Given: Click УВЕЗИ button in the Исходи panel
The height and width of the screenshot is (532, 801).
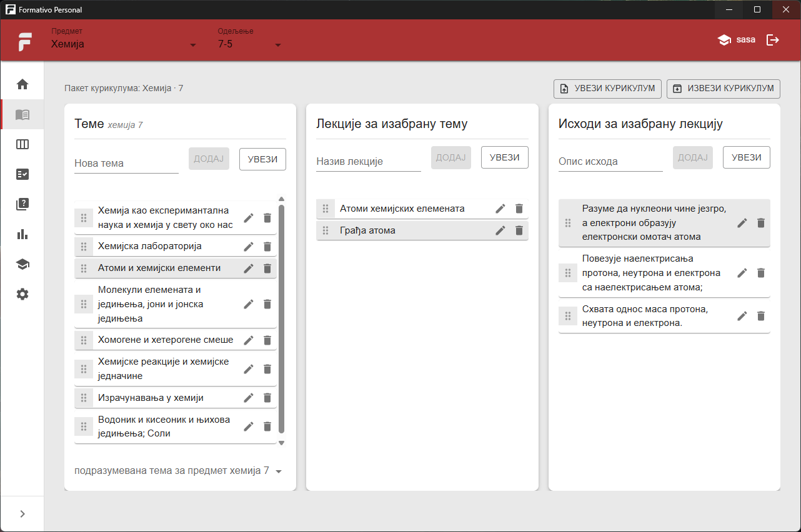Looking at the screenshot, I should [x=746, y=157].
